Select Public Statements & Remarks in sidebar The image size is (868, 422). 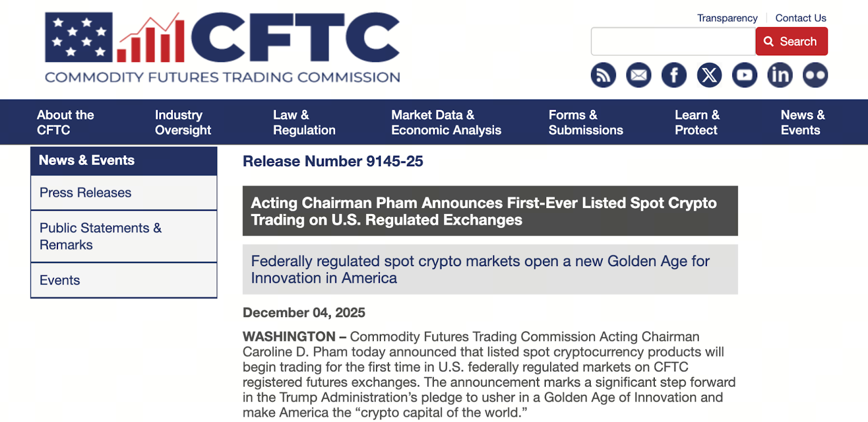[100, 236]
